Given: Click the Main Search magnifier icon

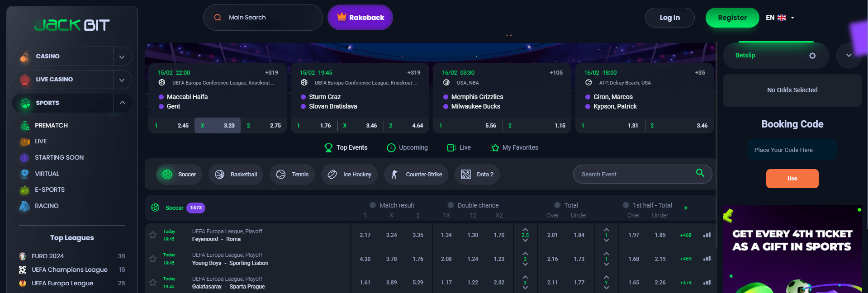Looking at the screenshot, I should tap(218, 18).
